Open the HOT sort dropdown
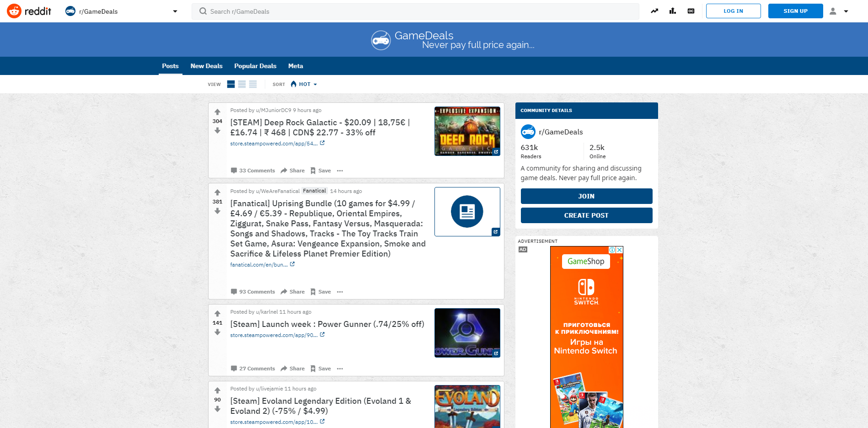 coord(304,84)
